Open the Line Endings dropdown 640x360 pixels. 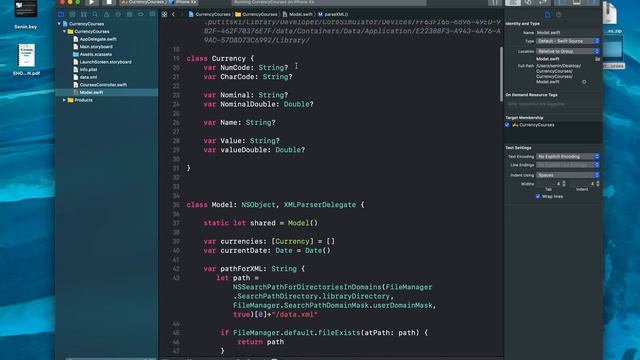[x=568, y=165]
